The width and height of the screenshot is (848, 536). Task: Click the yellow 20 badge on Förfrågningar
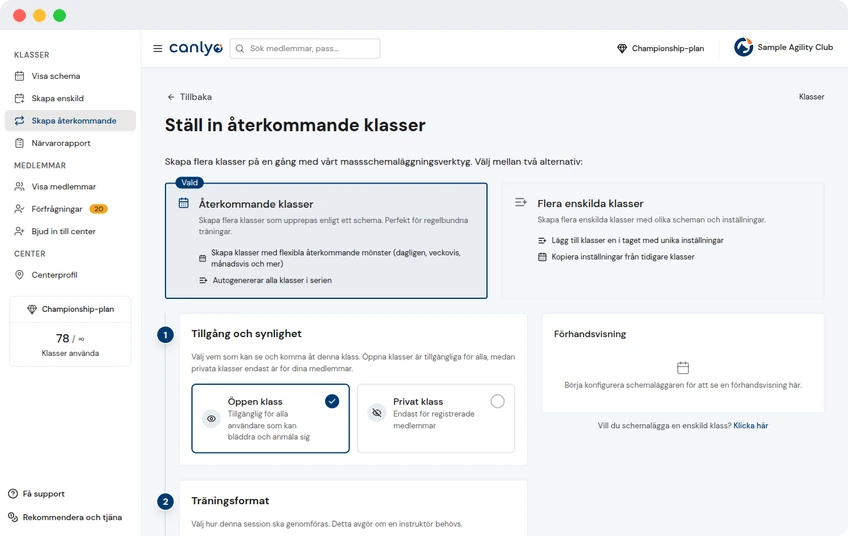coord(98,209)
